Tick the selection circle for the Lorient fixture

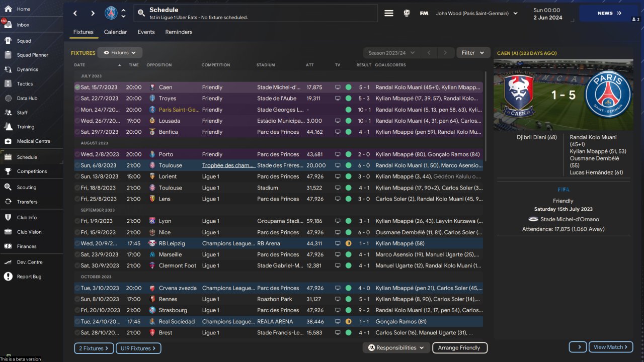(x=77, y=176)
